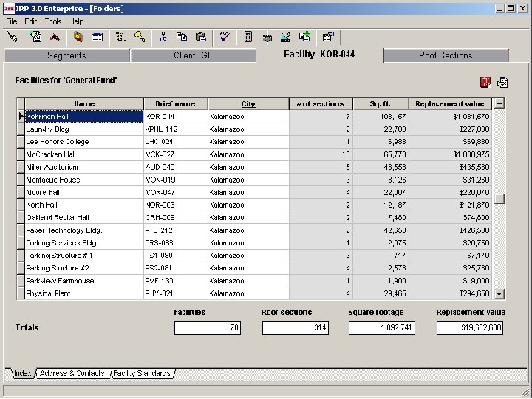Select Moore Hall name cell
532x399 pixels.
point(84,192)
